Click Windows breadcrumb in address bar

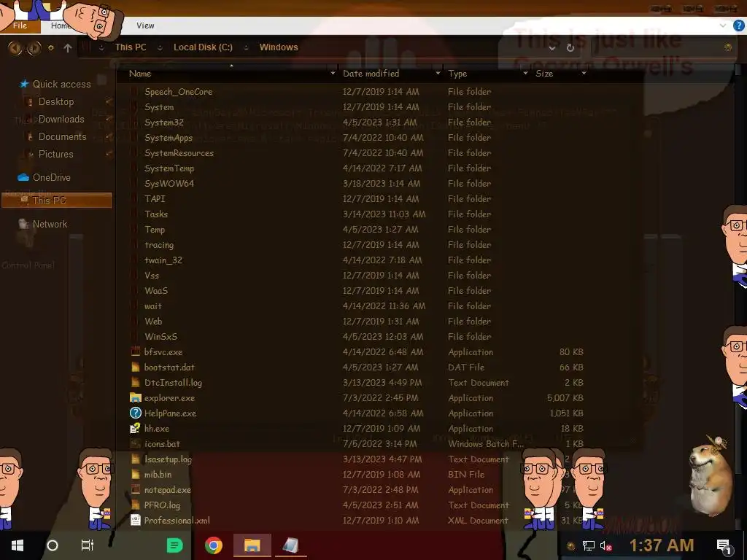[x=279, y=47]
